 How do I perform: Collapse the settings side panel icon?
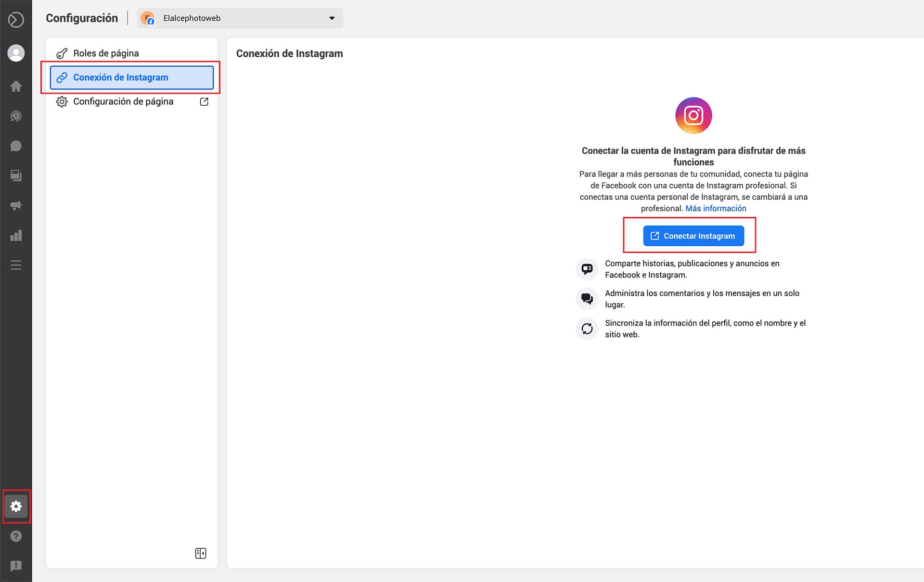201,553
